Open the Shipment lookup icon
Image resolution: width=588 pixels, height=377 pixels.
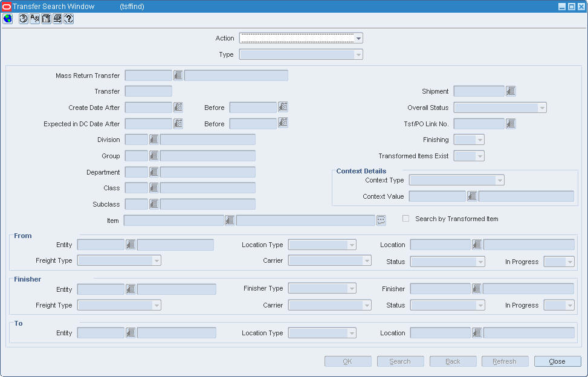click(x=510, y=91)
